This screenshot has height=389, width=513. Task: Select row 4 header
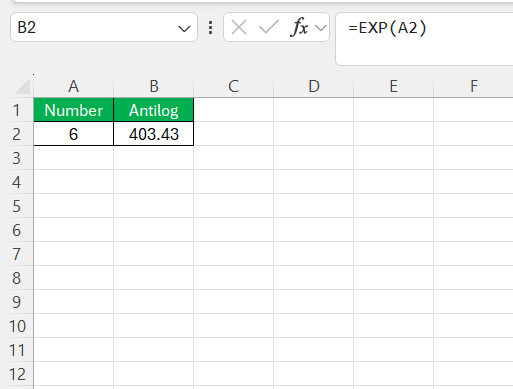click(x=17, y=182)
